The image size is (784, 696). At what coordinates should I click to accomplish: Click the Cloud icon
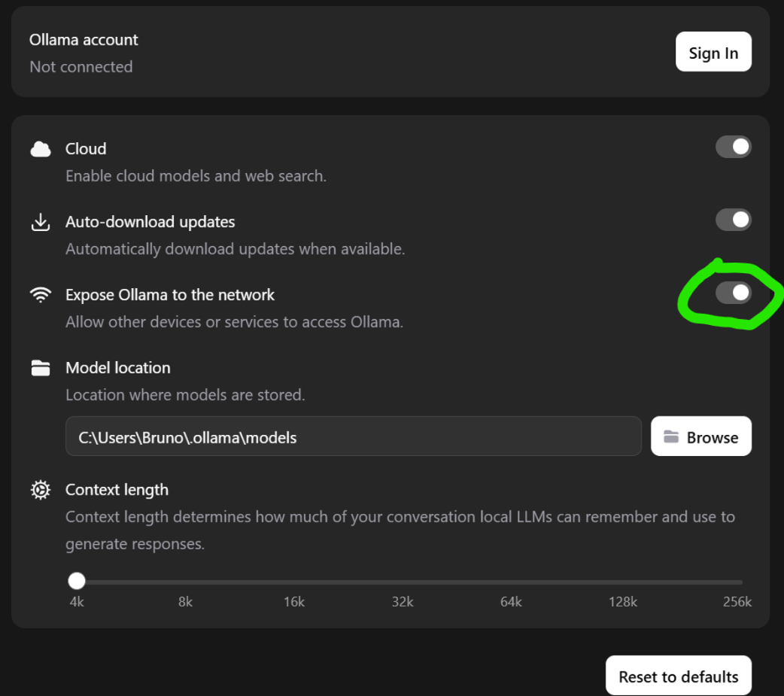pyautogui.click(x=41, y=149)
